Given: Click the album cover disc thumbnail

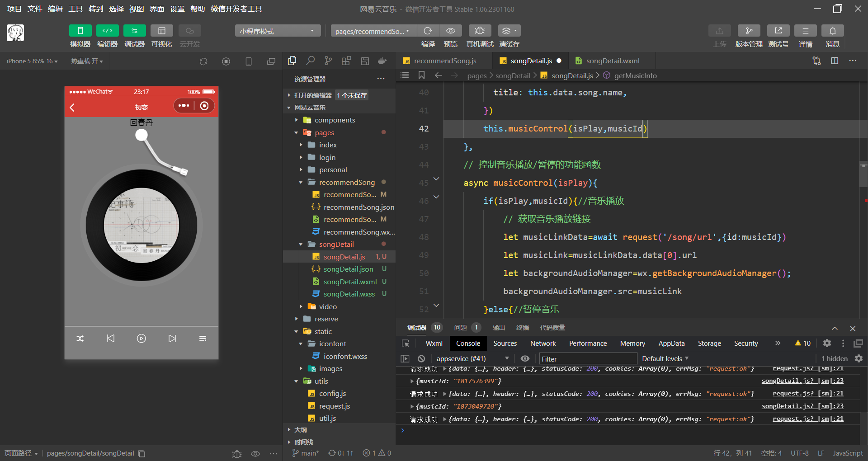Looking at the screenshot, I should point(142,225).
